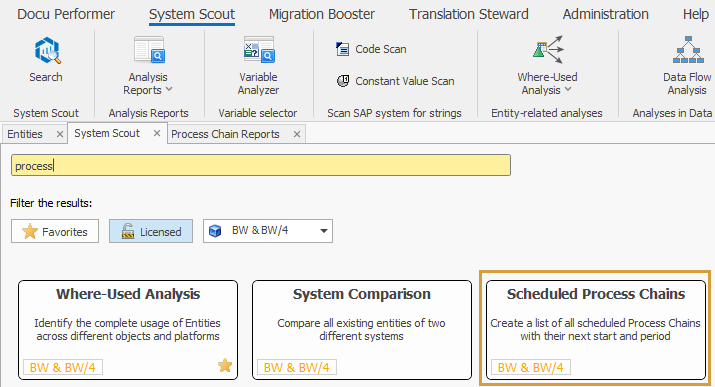
Task: Open the Where-Used Analysis card
Action: (x=128, y=330)
